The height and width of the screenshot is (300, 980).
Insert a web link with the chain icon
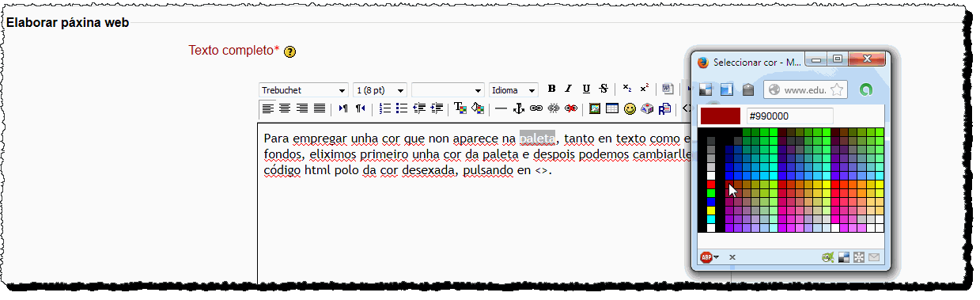coord(536,108)
